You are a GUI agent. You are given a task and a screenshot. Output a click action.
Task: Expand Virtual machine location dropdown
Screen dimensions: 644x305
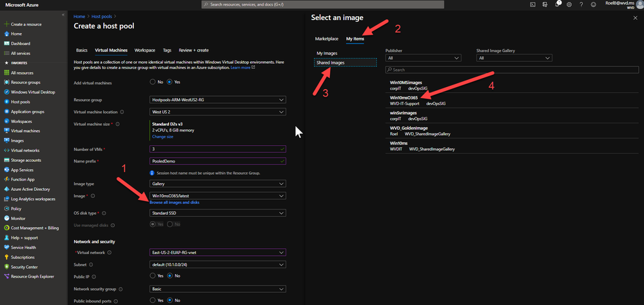pos(218,112)
